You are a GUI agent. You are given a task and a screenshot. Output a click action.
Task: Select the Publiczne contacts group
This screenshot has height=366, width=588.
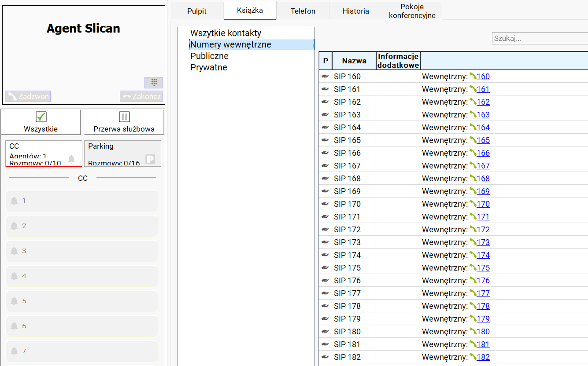click(x=209, y=56)
